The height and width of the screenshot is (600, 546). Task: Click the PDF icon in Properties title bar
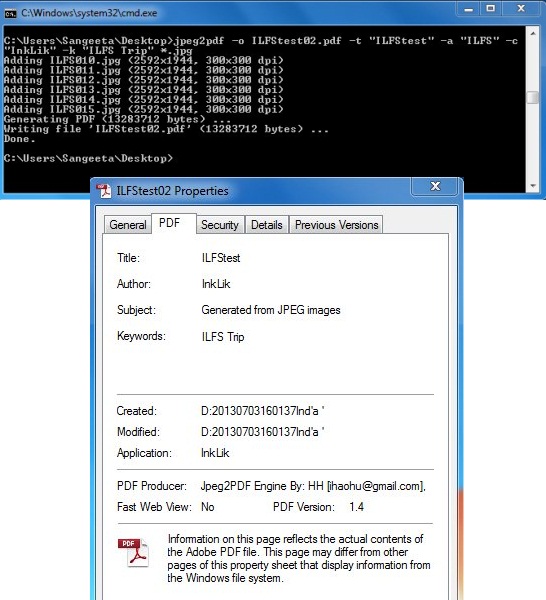[x=104, y=191]
